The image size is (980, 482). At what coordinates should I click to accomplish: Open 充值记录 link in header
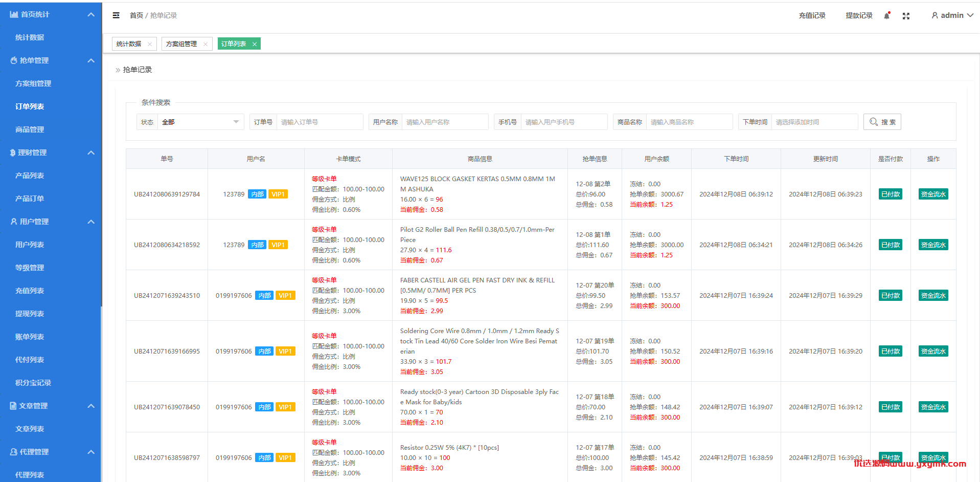[812, 15]
